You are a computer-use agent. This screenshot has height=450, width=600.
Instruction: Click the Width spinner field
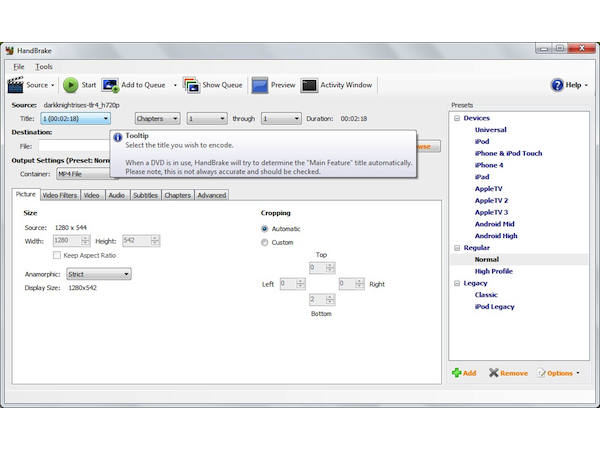click(72, 241)
